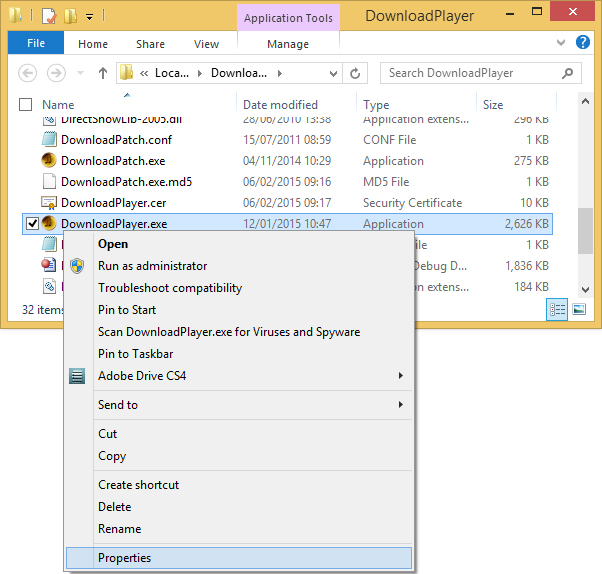Click the folder icon in the title bar

click(15, 15)
